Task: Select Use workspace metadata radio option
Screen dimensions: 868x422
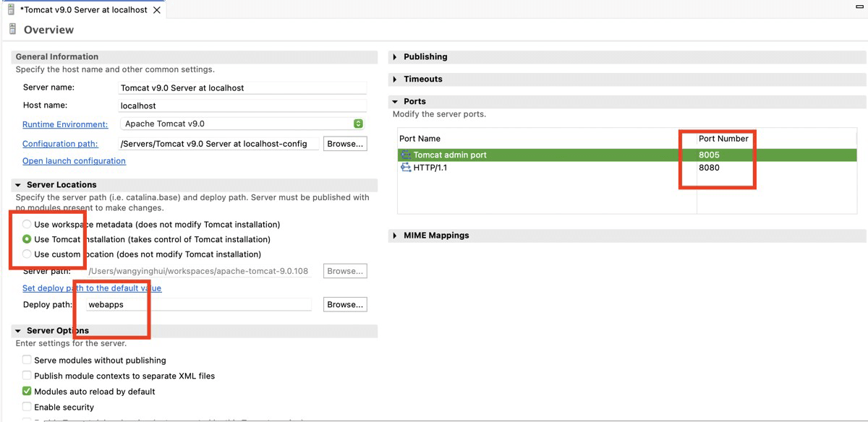Action: [27, 224]
